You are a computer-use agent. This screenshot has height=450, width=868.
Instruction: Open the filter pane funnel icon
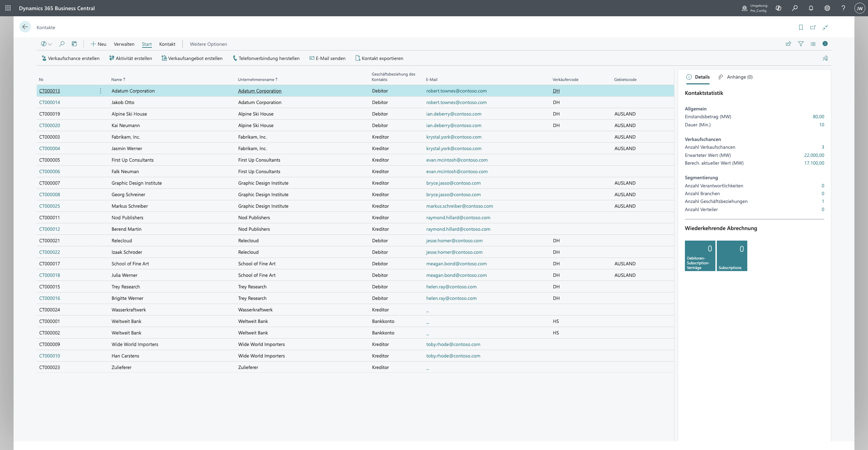pyautogui.click(x=801, y=44)
